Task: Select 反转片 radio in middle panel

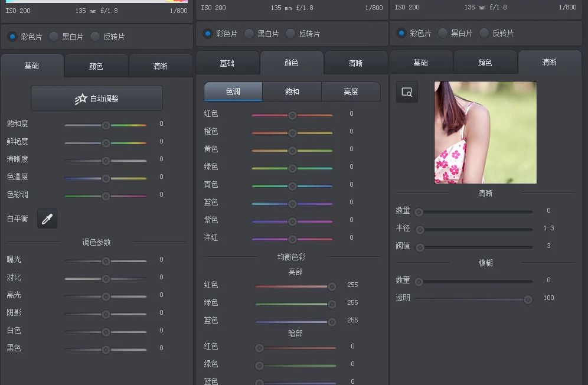Action: pos(290,34)
